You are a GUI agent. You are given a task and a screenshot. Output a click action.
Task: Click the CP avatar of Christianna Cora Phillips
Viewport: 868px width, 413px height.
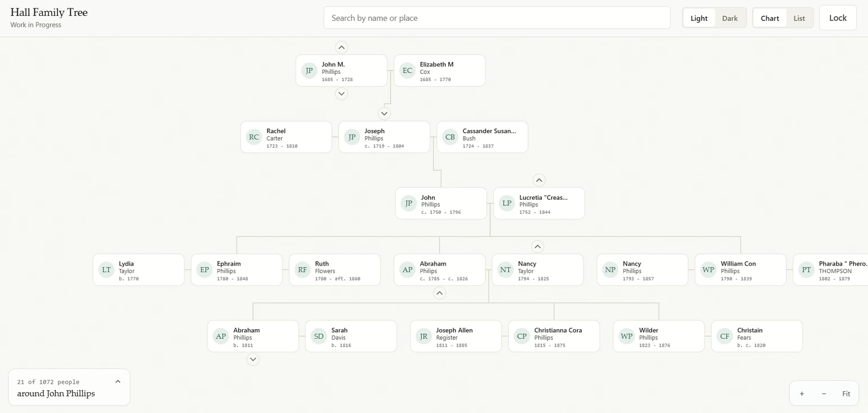click(522, 336)
